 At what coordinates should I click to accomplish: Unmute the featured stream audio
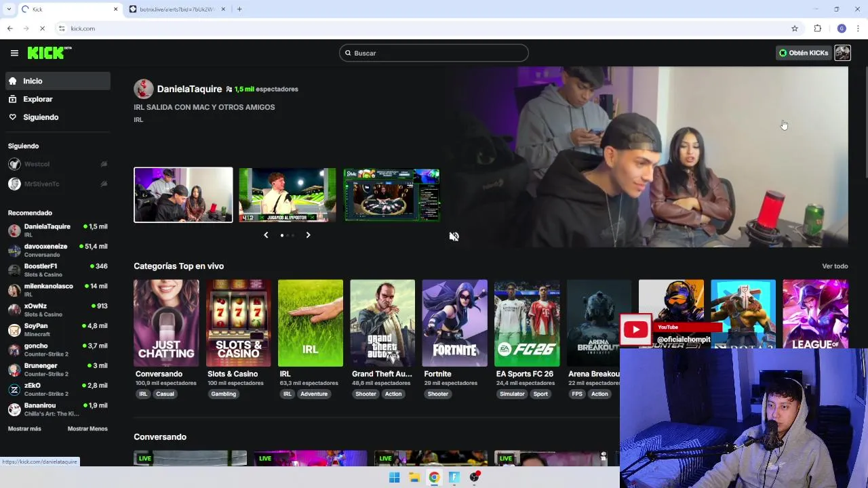click(x=454, y=236)
